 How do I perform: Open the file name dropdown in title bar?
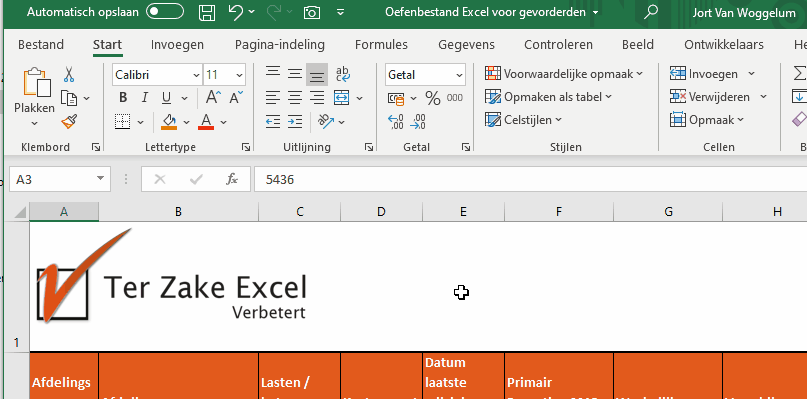[595, 12]
